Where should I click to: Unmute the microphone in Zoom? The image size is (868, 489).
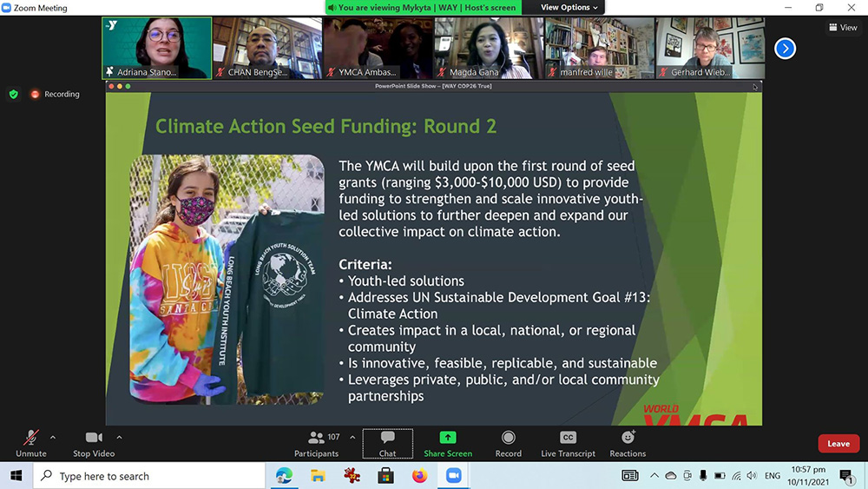[x=31, y=444]
